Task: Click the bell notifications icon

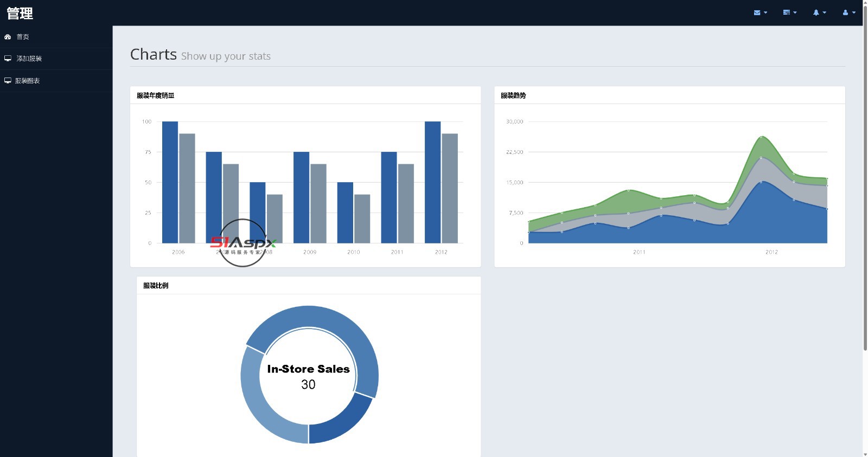Action: 816,12
